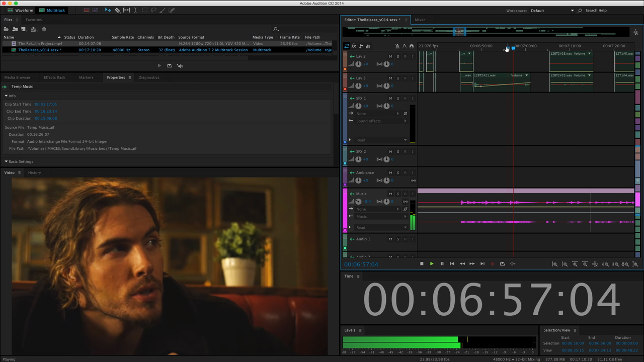644x362 pixels.
Task: Click the blue timecode 00:06:57:04 field
Action: (x=361, y=264)
